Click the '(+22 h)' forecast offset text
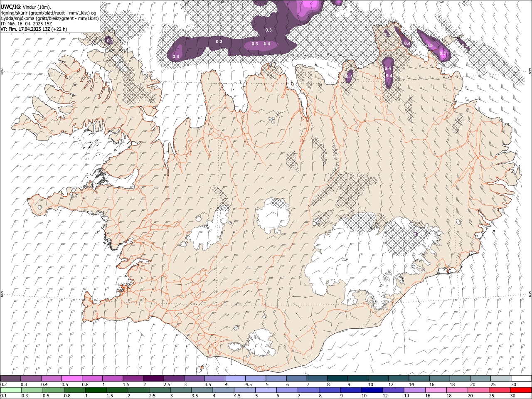Image resolution: width=532 pixels, height=399 pixels. [x=59, y=29]
